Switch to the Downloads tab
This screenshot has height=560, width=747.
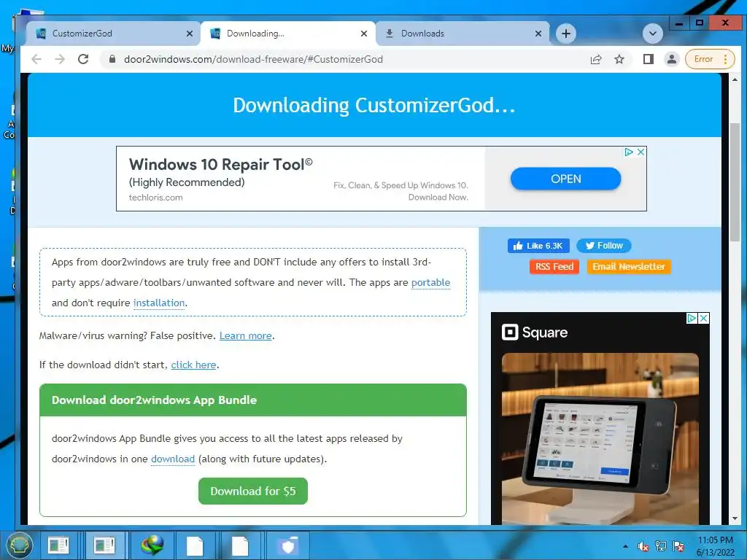click(462, 34)
